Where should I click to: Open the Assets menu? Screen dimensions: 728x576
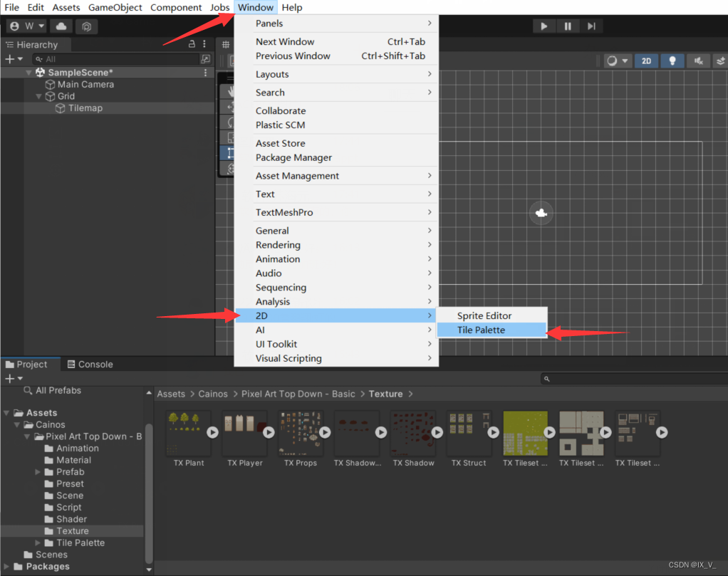tap(66, 7)
